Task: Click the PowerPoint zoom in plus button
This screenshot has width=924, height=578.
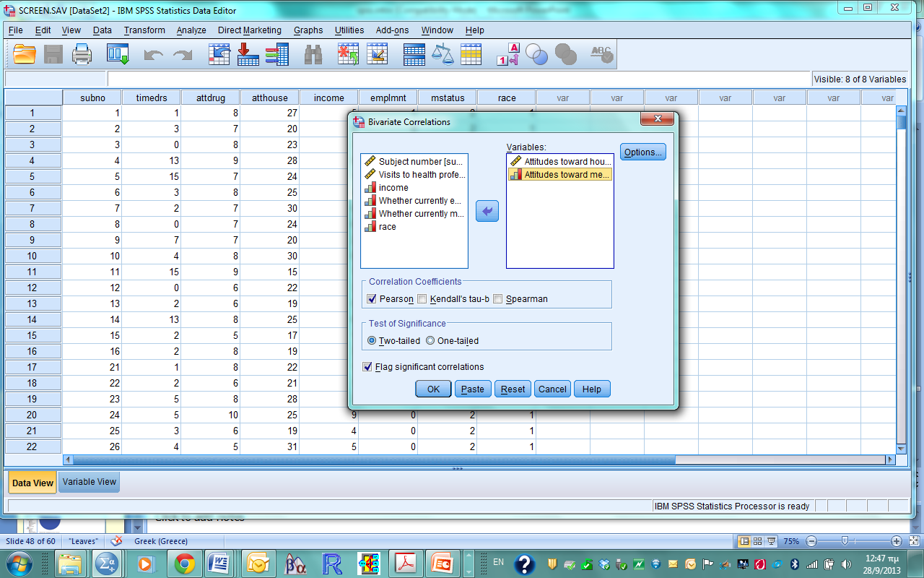Action: point(896,541)
